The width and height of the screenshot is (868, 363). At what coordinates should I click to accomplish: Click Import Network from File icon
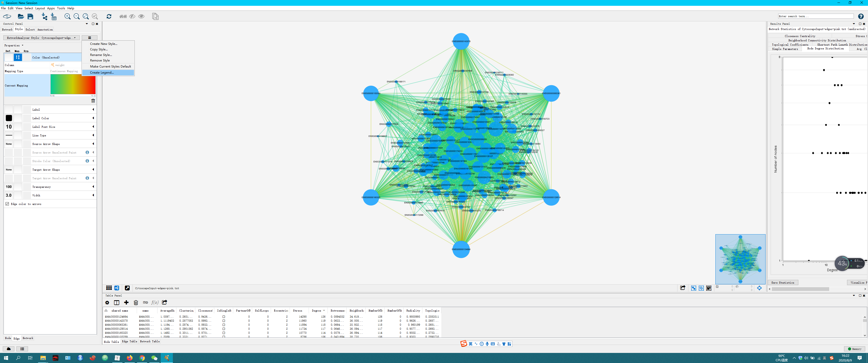tap(44, 16)
